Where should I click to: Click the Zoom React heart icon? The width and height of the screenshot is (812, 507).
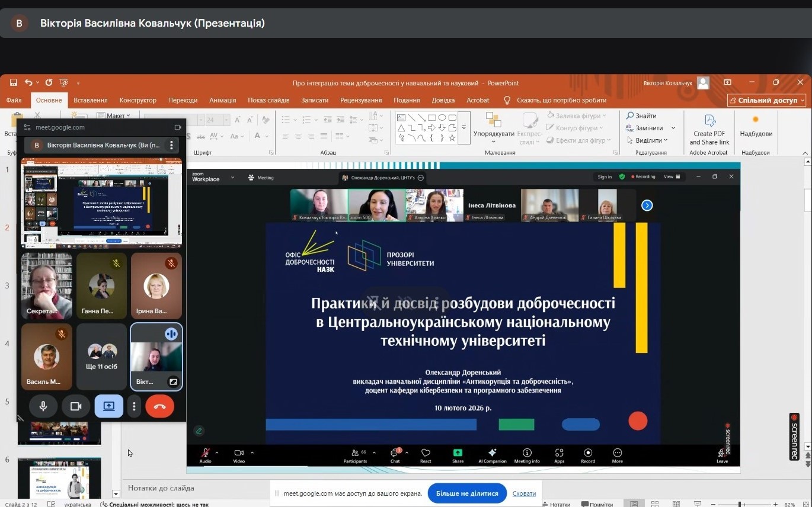coord(426,455)
